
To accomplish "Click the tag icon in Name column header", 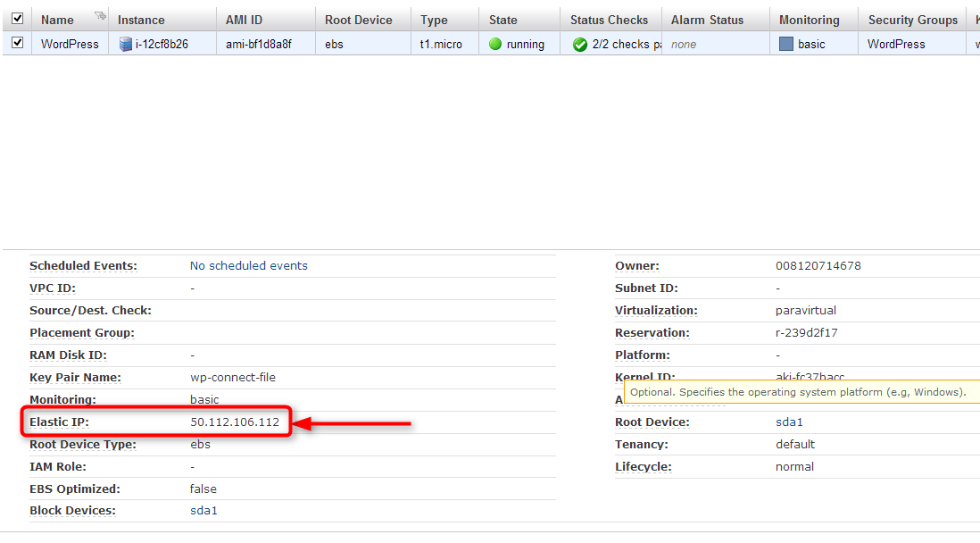I will coord(100,16).
